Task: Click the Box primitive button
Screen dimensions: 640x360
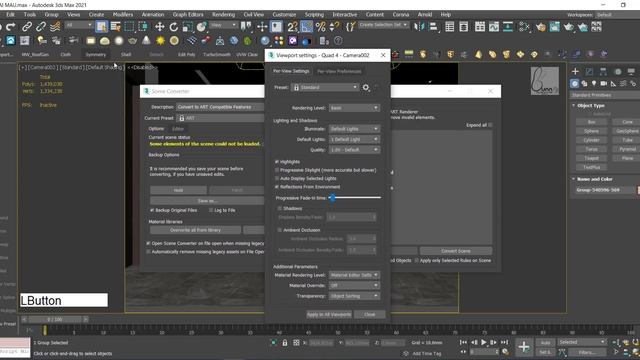Action: [591, 122]
